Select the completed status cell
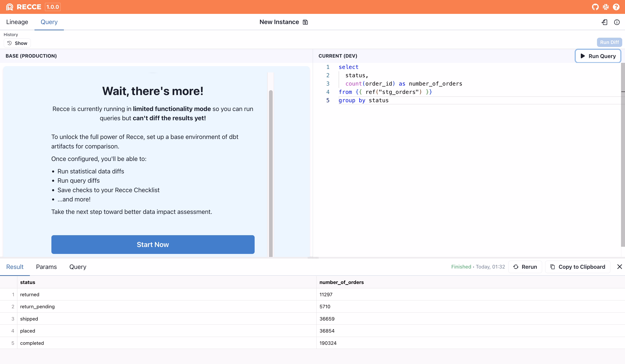 click(167, 343)
